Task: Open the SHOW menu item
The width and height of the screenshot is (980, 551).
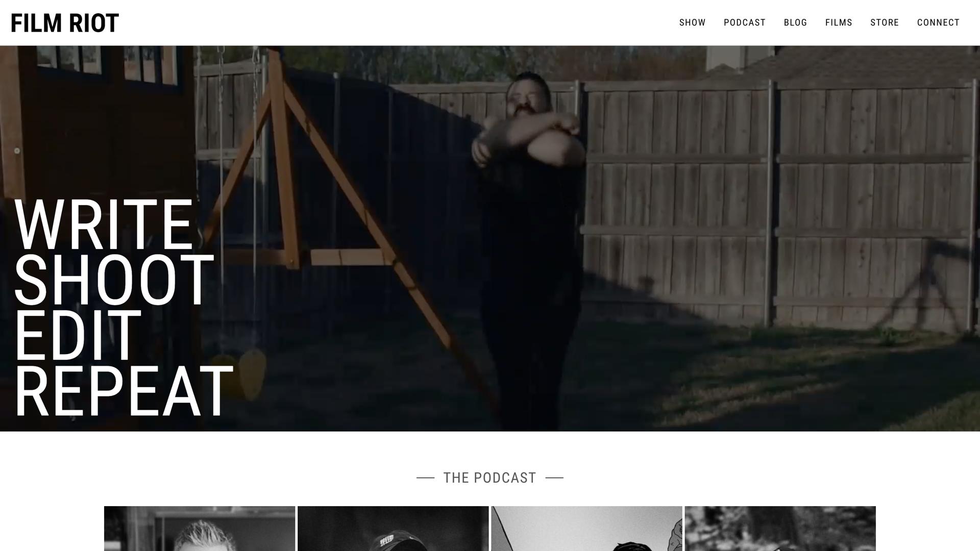Action: 692,22
